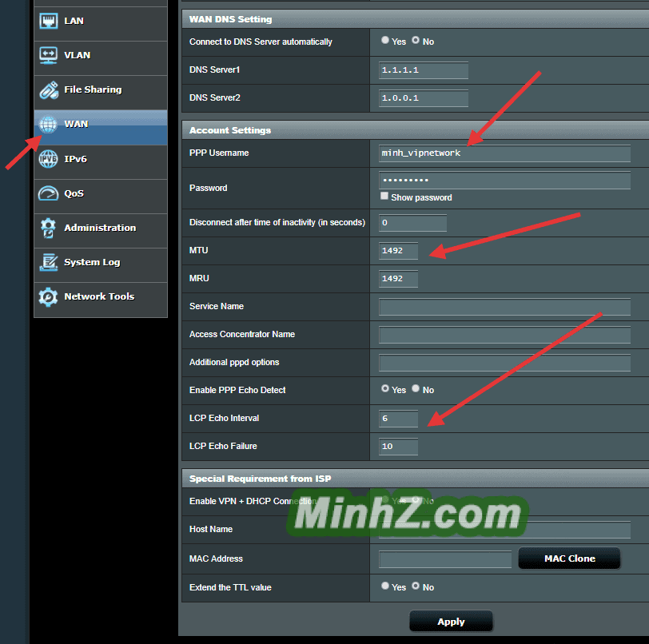Enable the Show password checkbox

click(x=384, y=197)
